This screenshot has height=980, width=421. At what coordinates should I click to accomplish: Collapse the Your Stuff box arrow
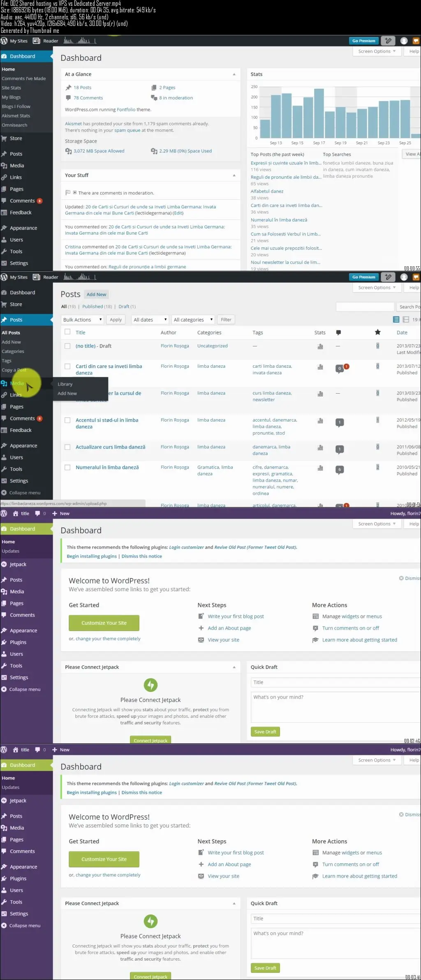(234, 175)
